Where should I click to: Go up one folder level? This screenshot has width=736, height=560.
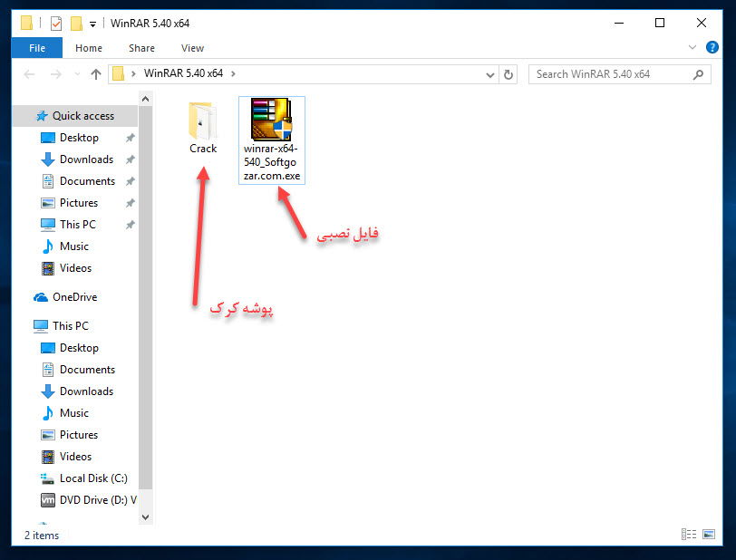[96, 74]
